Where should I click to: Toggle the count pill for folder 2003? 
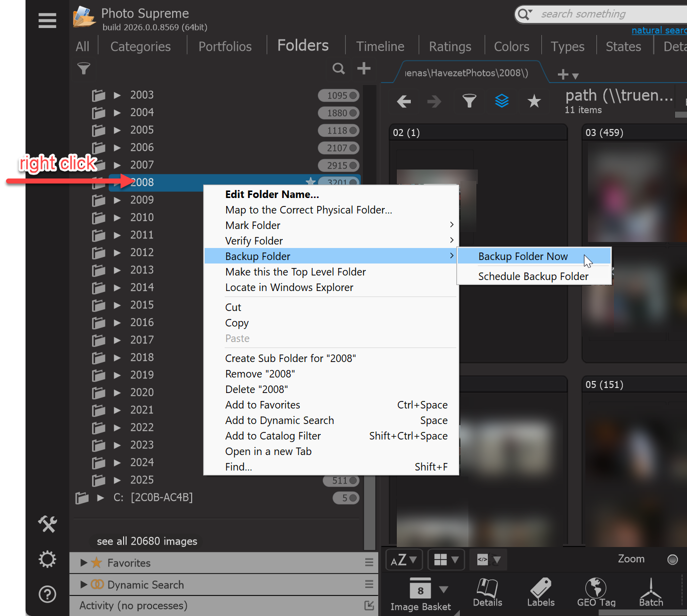pyautogui.click(x=339, y=95)
